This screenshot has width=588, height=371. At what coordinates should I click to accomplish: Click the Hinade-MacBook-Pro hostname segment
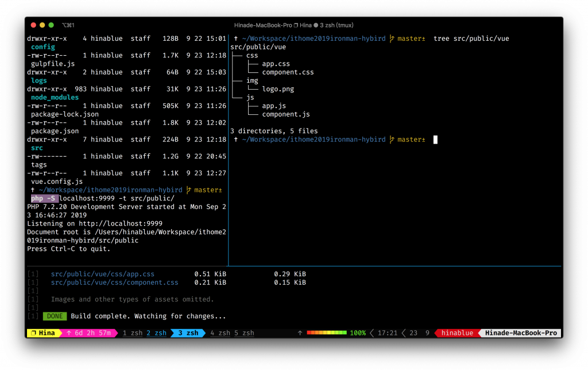tap(521, 333)
